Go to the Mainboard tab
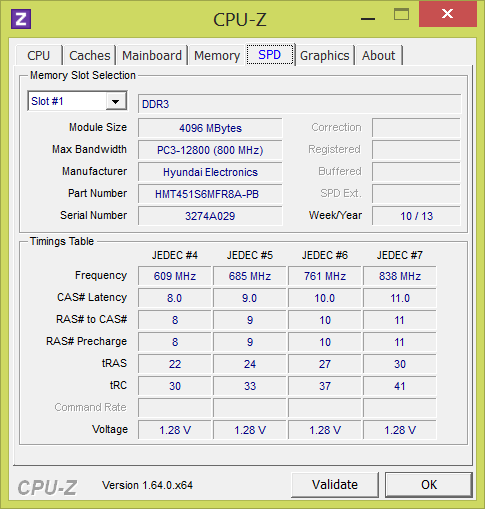The image size is (485, 509). pos(152,55)
